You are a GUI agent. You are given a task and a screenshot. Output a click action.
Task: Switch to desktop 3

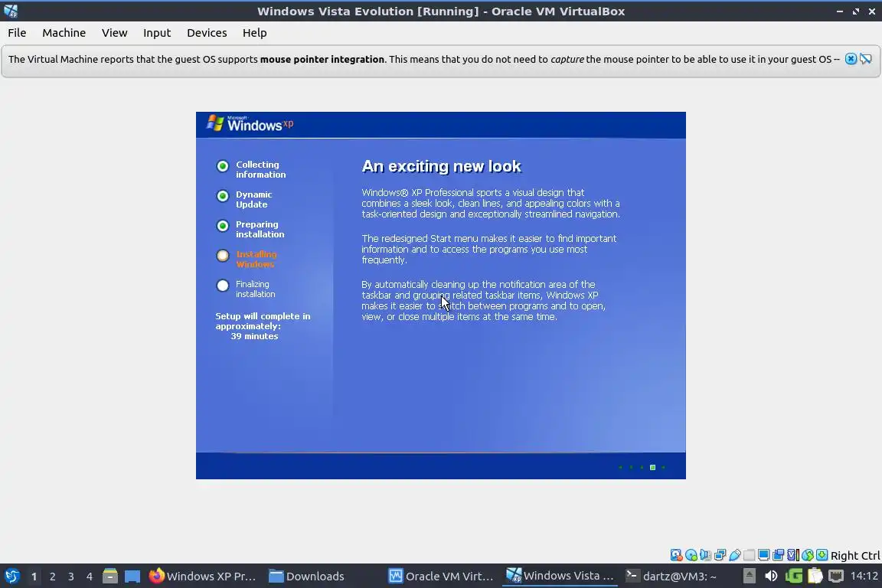tap(71, 577)
